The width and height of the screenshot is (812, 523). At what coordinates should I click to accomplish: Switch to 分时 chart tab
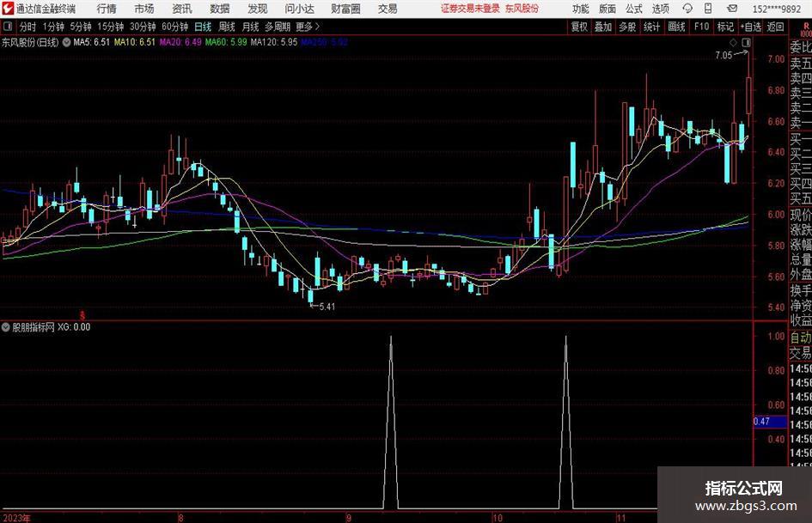pyautogui.click(x=28, y=27)
